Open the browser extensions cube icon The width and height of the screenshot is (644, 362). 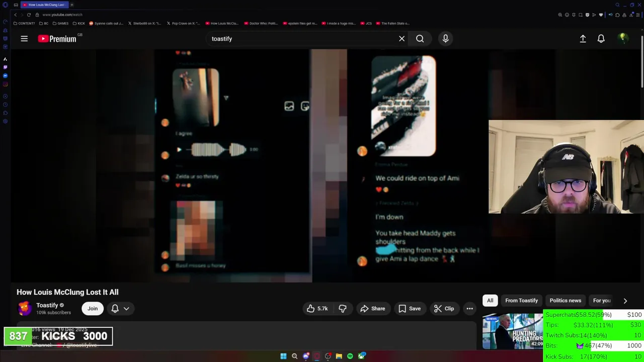click(617, 15)
